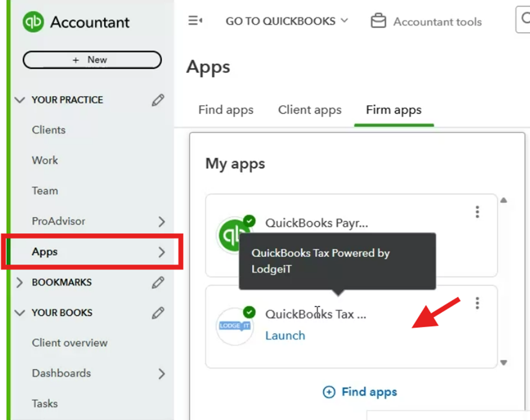Click the apps list scroll down arrow
The width and height of the screenshot is (530, 420).
point(503,363)
